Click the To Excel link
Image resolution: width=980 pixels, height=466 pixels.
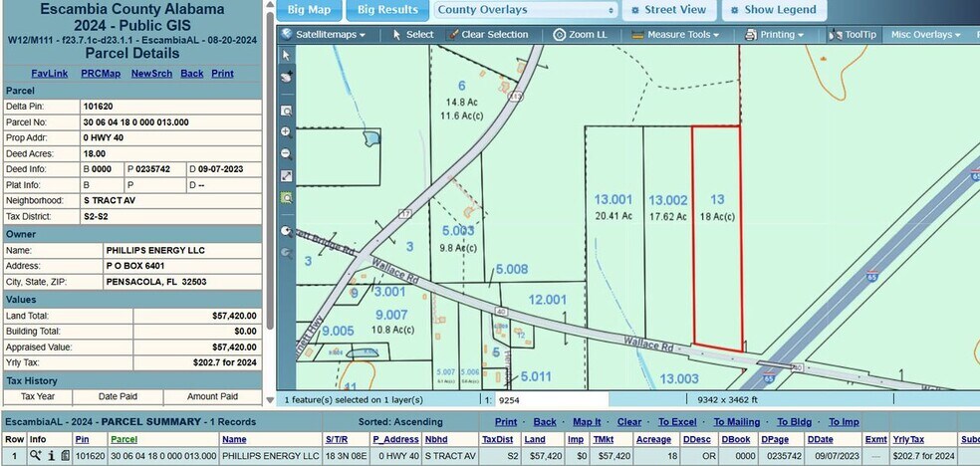pyautogui.click(x=677, y=422)
